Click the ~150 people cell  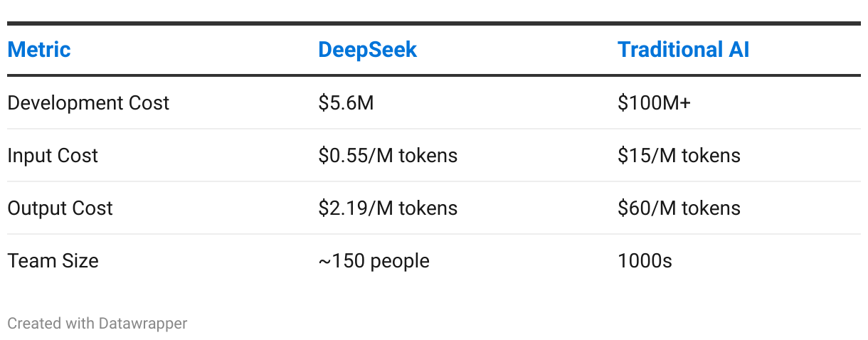[374, 260]
